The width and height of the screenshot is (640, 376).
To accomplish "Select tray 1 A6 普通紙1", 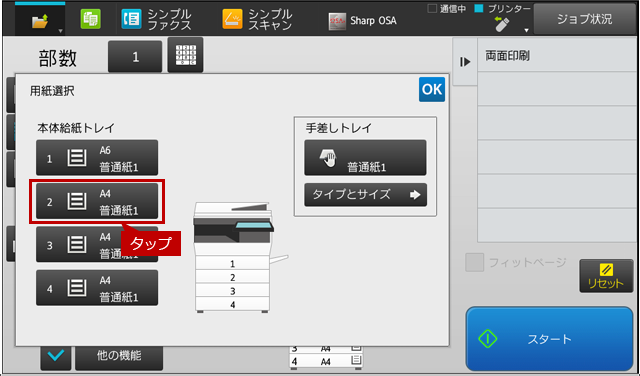I will [x=97, y=158].
